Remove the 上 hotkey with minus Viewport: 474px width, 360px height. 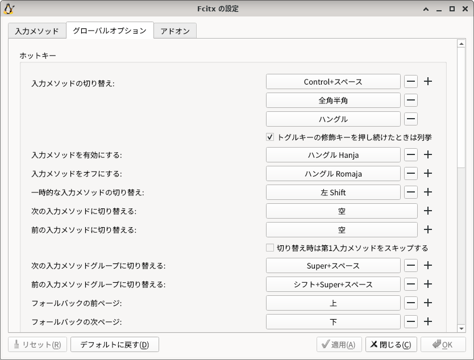click(411, 303)
